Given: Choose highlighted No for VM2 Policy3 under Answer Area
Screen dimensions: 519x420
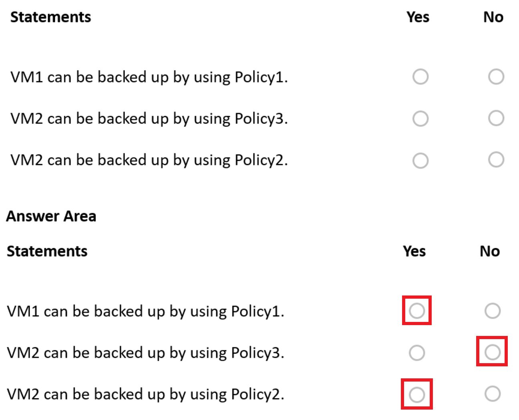Looking at the screenshot, I should pos(492,352).
